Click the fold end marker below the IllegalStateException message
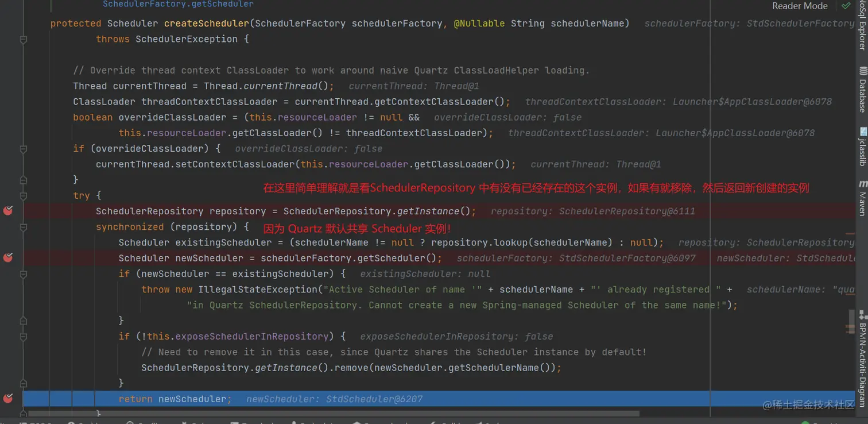Image resolution: width=868 pixels, height=424 pixels. tap(24, 321)
